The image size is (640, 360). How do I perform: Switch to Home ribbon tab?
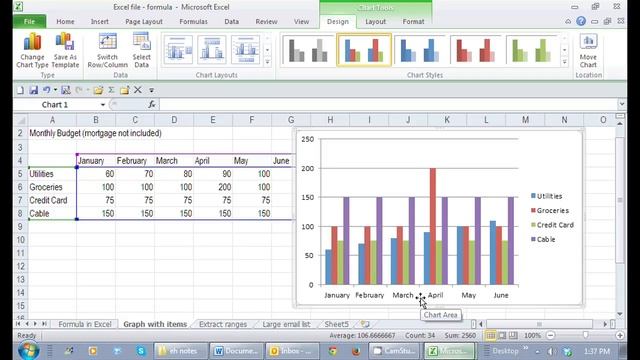pos(65,22)
